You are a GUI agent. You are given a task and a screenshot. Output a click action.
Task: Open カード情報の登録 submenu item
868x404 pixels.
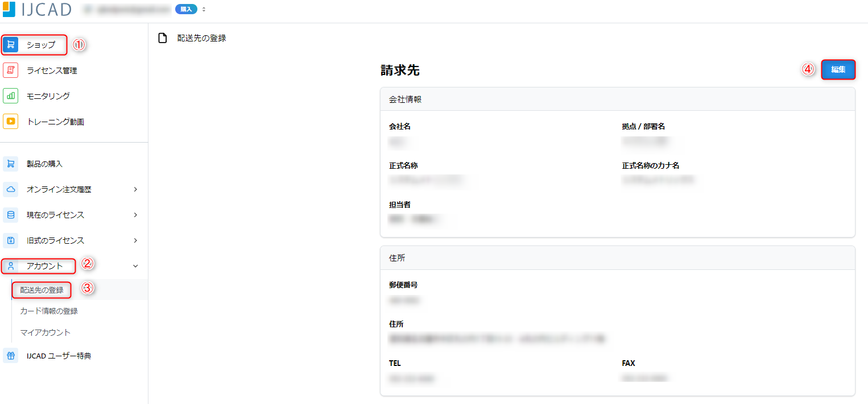coord(49,311)
